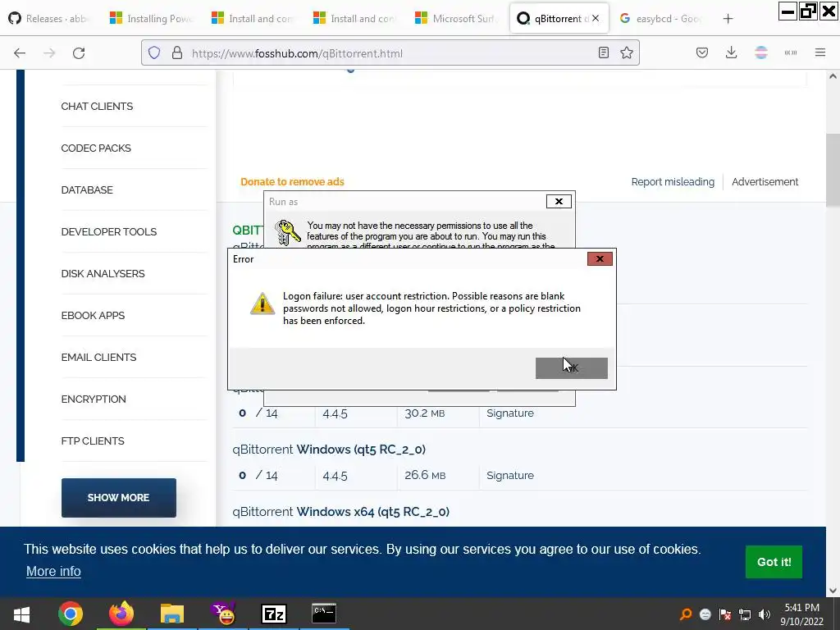
Task: Open the DISK ANALYSERS category
Action: point(103,273)
